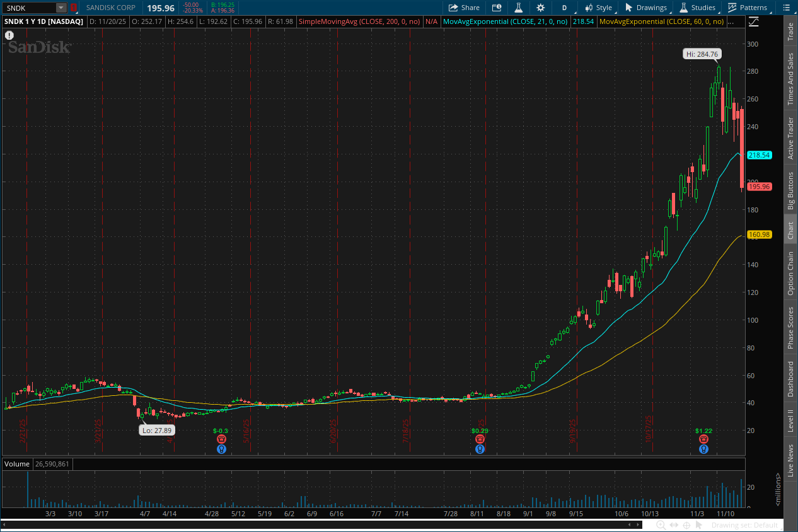This screenshot has width=798, height=532.
Task: Click the Hi: 284.76 bubble
Action: coord(702,54)
